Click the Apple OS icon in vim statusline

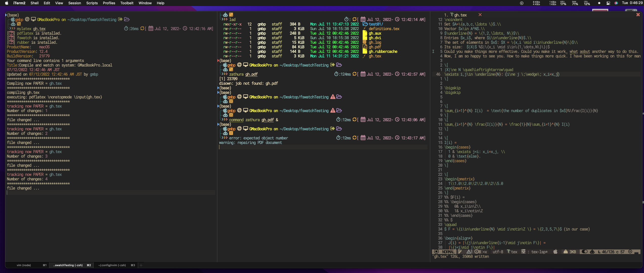tap(555, 251)
